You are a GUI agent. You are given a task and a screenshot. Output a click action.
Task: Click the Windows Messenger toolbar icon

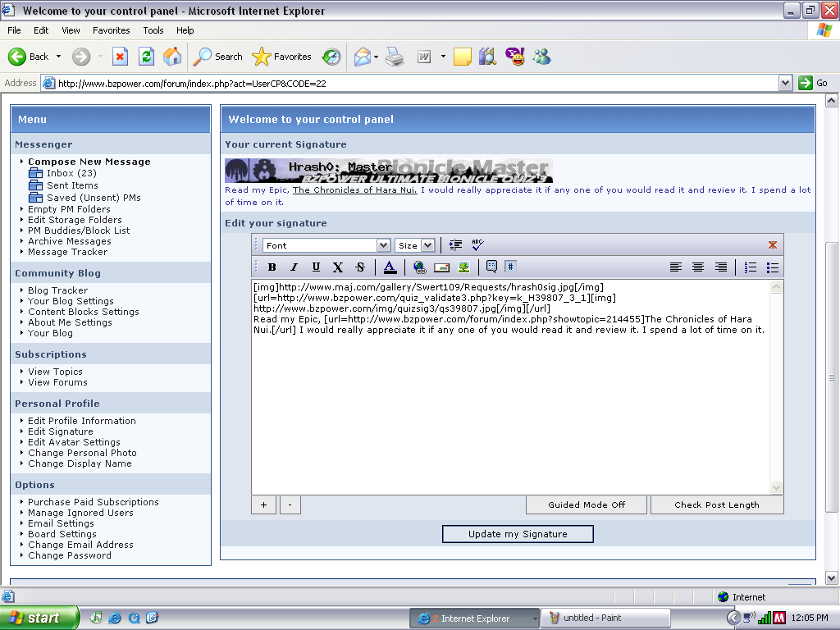click(x=541, y=57)
